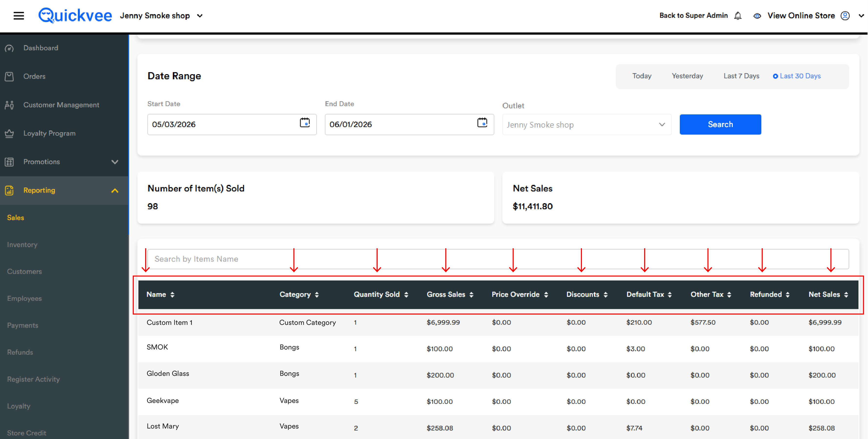Image resolution: width=868 pixels, height=439 pixels.
Task: Click the Customer Management people icon
Action: pos(10,105)
